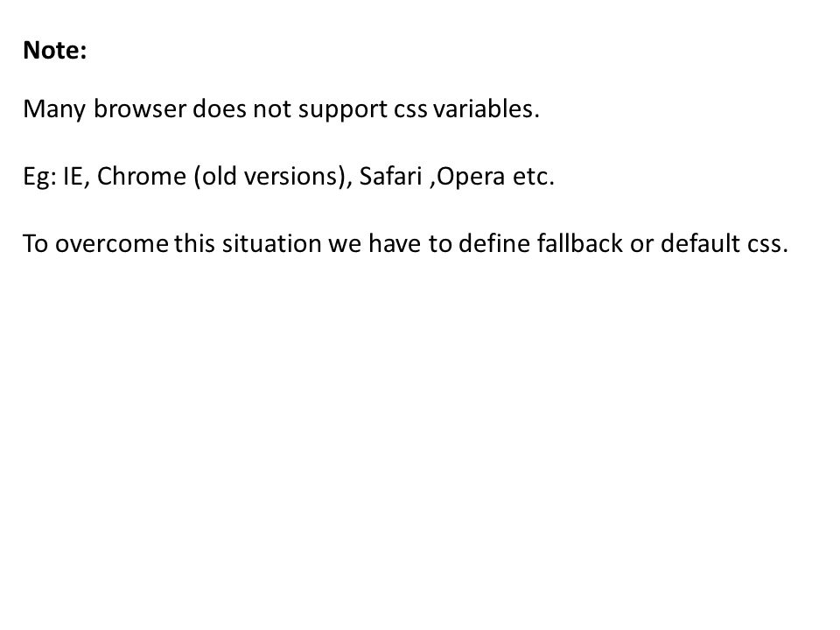Click the bold "Note:" heading
840x630 pixels.
click(54, 51)
